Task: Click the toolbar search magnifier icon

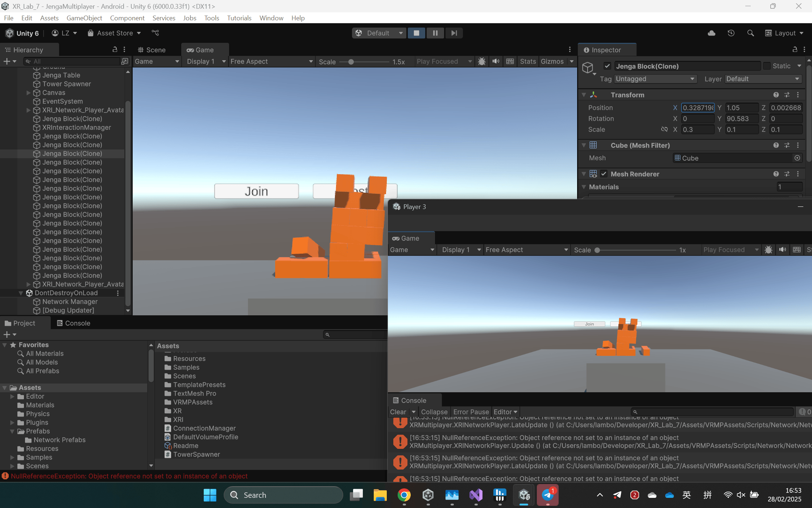Action: pyautogui.click(x=750, y=33)
